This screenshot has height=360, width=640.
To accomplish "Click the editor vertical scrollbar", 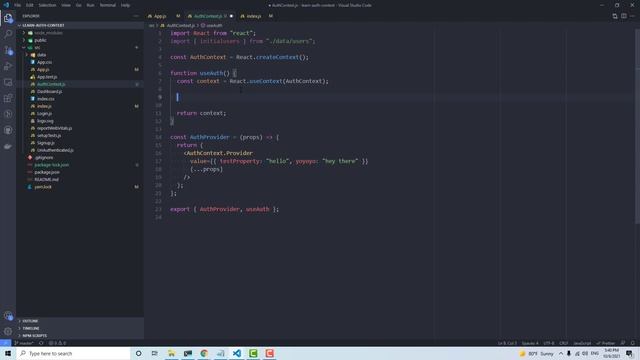I will pyautogui.click(x=637, y=126).
